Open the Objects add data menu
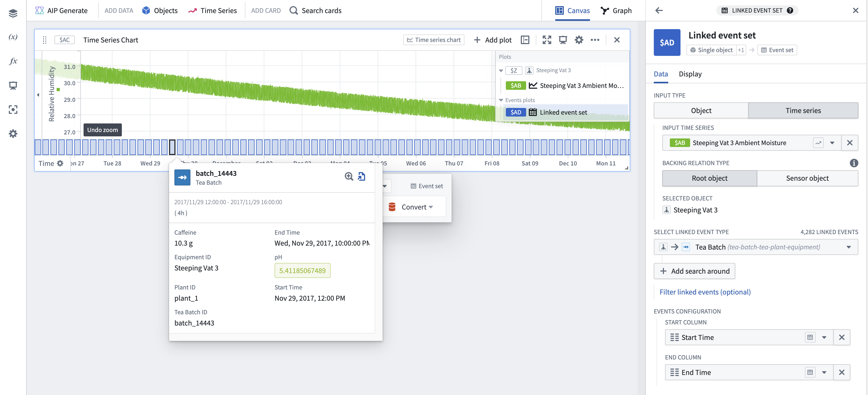This screenshot has height=395, width=868. click(x=160, y=10)
